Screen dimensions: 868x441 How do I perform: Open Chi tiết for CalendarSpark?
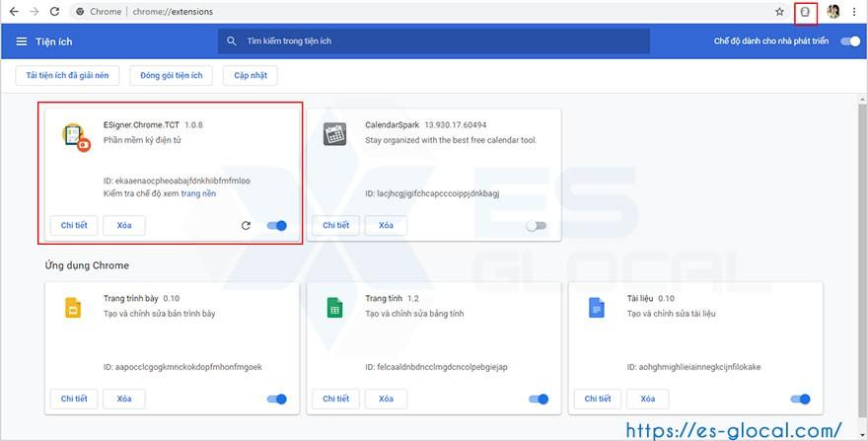point(336,226)
